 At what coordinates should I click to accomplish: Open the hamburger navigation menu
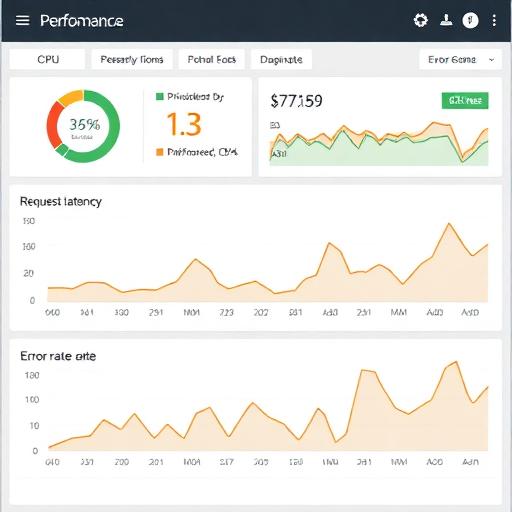(x=23, y=21)
